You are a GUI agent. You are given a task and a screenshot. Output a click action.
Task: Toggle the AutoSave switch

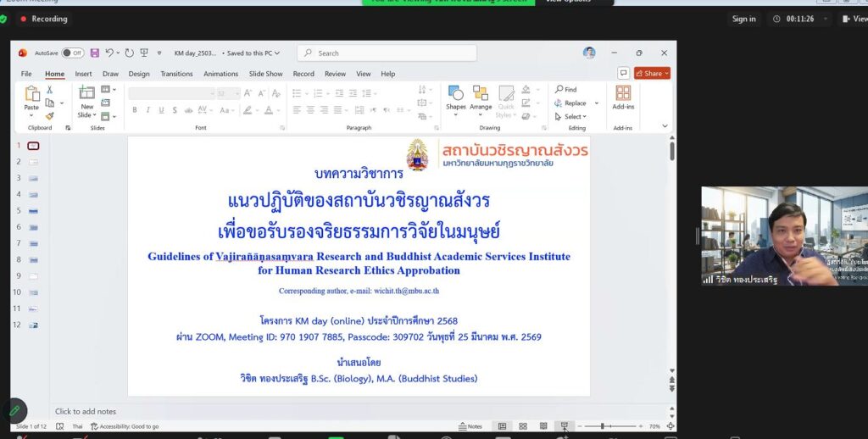tap(72, 53)
